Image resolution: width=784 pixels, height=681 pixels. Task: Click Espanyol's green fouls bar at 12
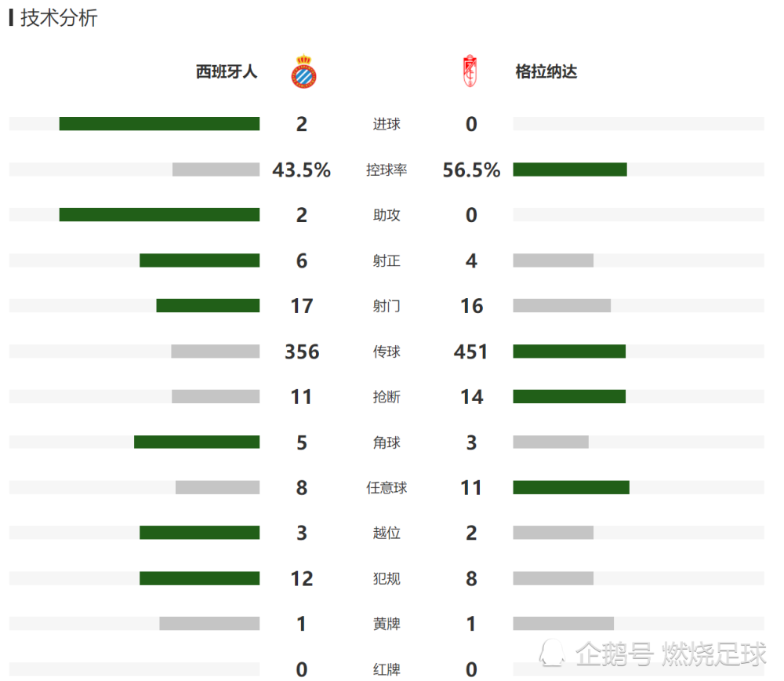pos(199,578)
